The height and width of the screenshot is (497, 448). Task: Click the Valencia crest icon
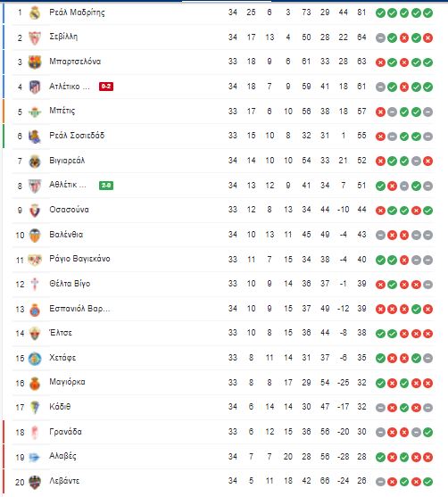coord(35,236)
